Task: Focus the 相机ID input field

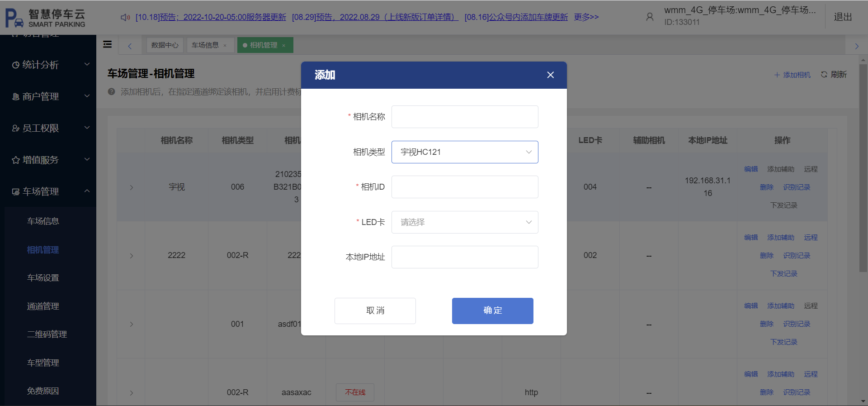Action: click(465, 187)
